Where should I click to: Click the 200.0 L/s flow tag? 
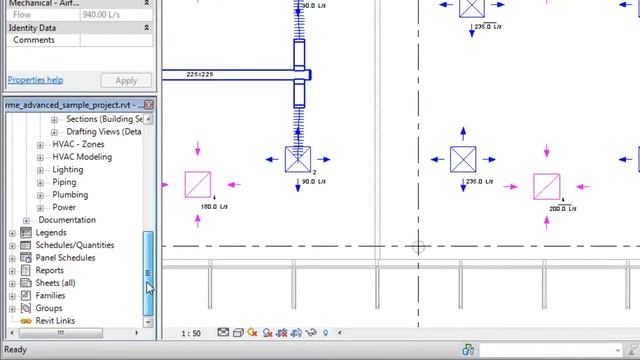(x=562, y=209)
